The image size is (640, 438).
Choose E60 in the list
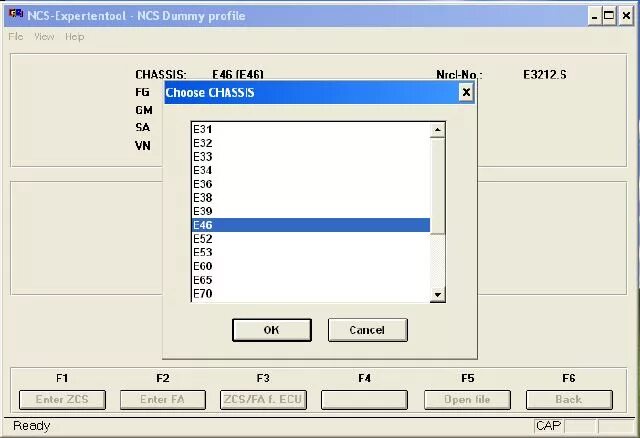(311, 266)
